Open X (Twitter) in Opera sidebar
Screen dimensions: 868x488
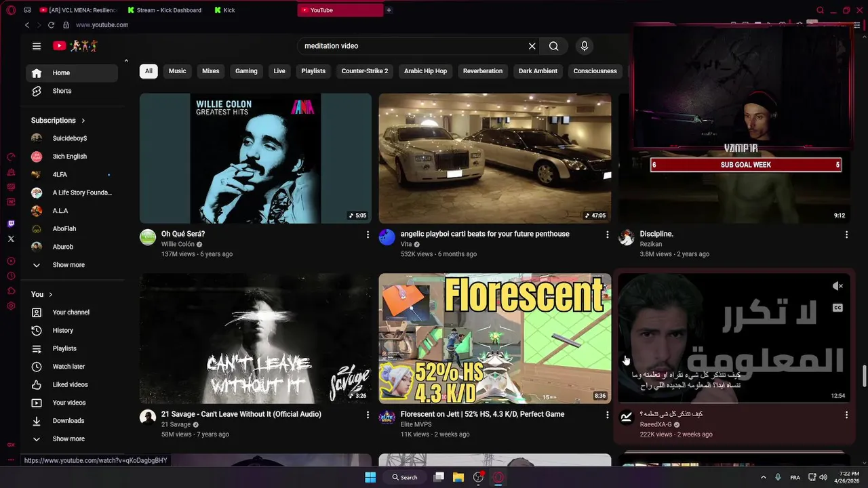[x=11, y=239]
